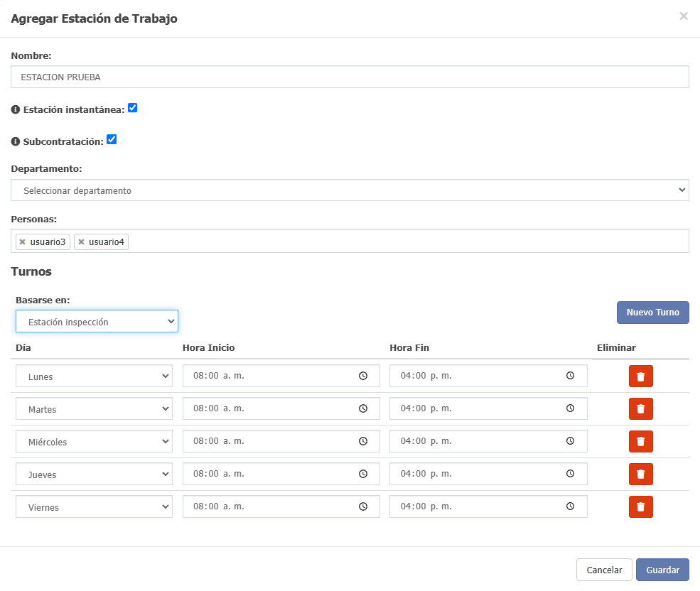Viewport: 700px width, 591px height.
Task: Save the station with Guardar
Action: pos(662,570)
